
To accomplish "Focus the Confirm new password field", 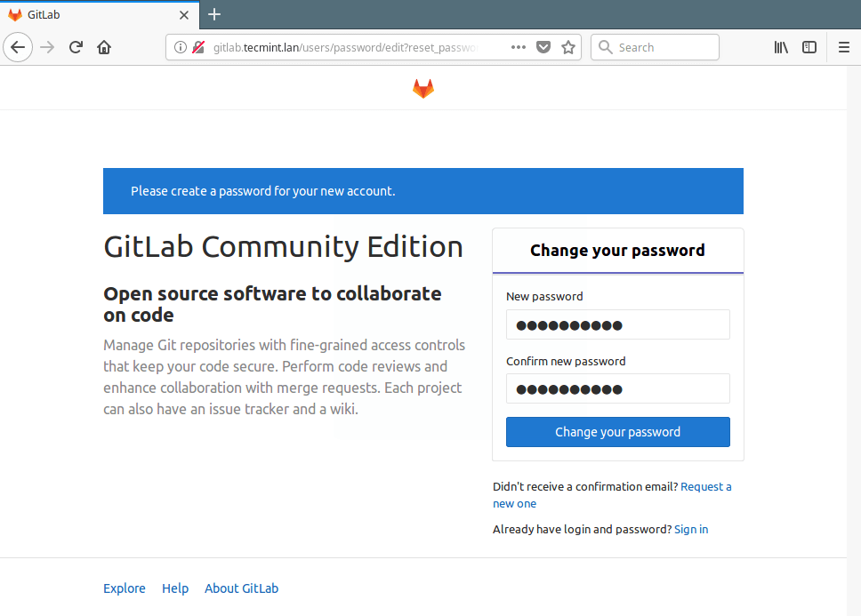I will tap(617, 388).
